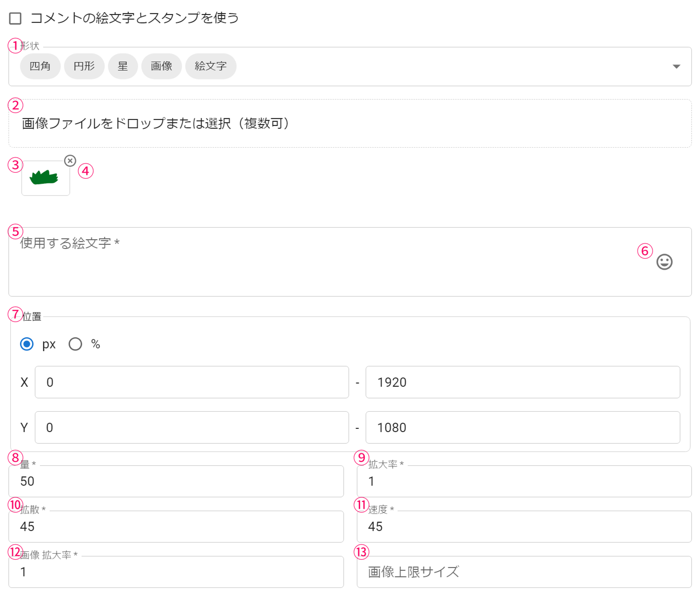700x602 pixels.
Task: Click the 画像 shape chip
Action: click(x=161, y=66)
